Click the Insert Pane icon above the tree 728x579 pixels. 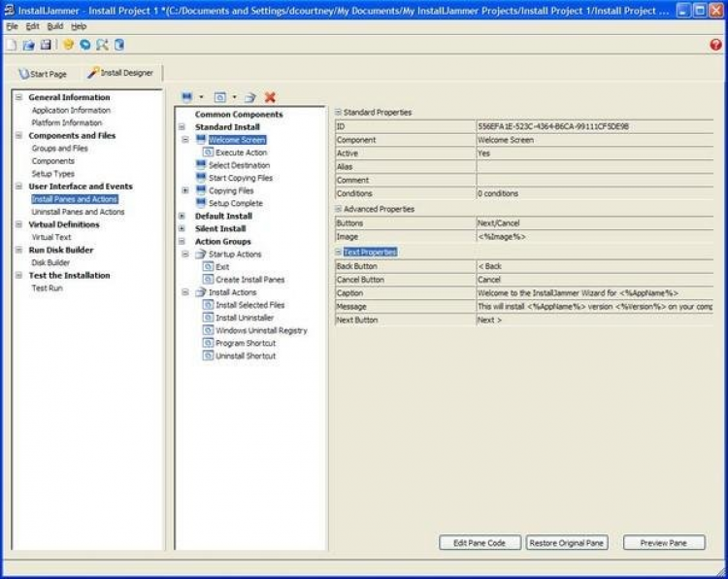[186, 97]
